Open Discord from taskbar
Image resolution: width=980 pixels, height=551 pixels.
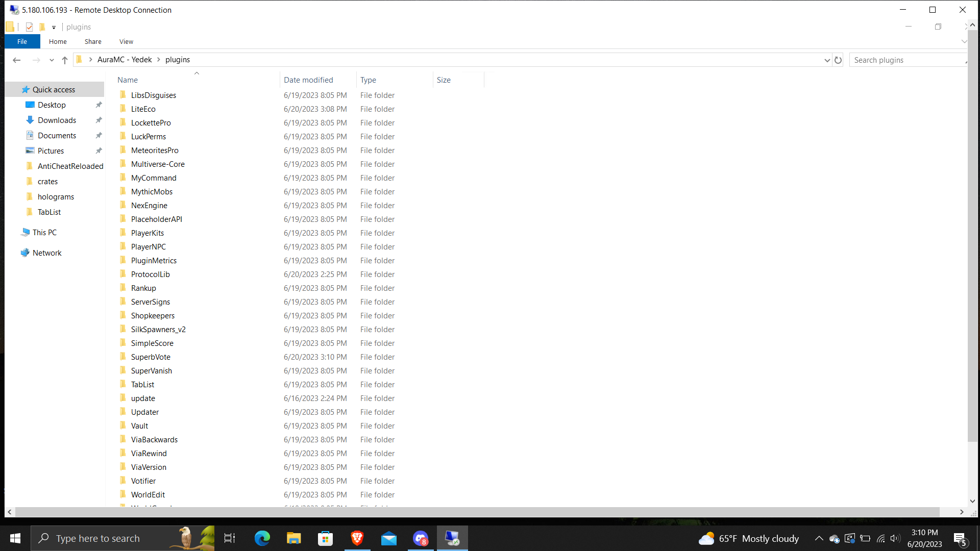coord(421,538)
